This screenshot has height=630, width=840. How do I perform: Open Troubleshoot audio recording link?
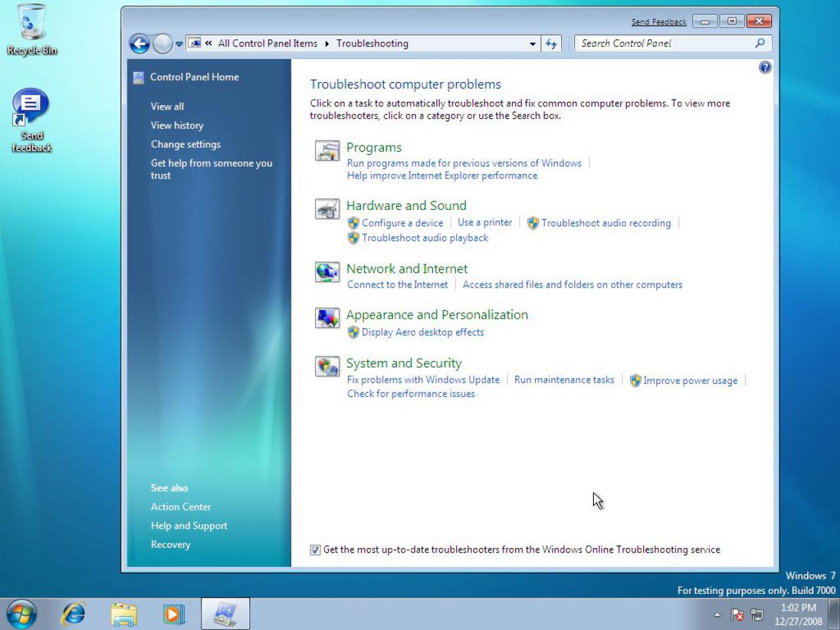606,223
